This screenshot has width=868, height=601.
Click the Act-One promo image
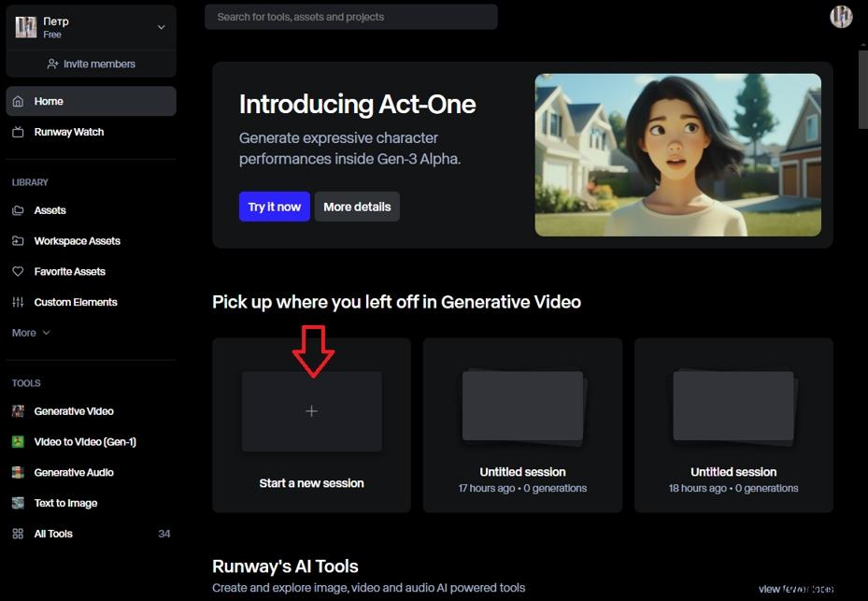click(x=678, y=155)
